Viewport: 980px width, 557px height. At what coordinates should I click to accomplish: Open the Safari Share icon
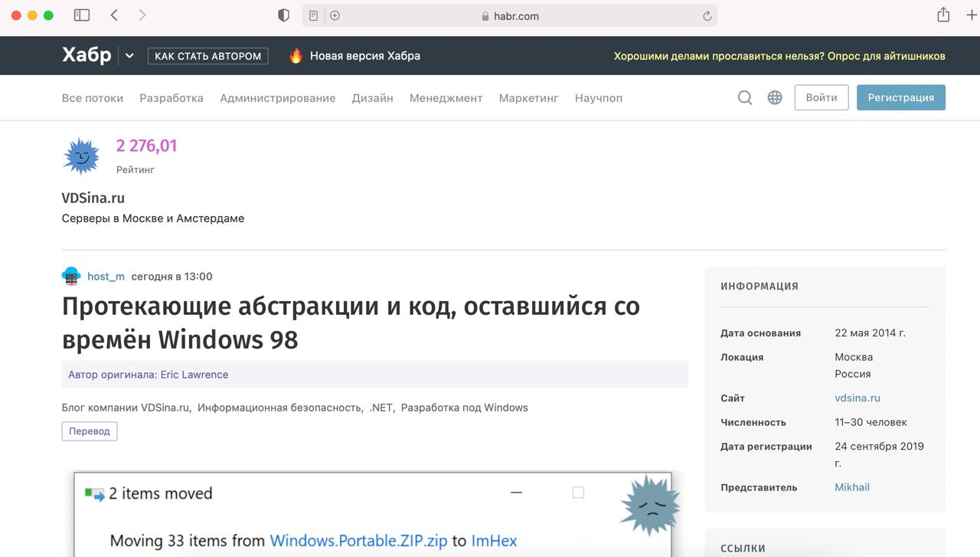point(943,15)
